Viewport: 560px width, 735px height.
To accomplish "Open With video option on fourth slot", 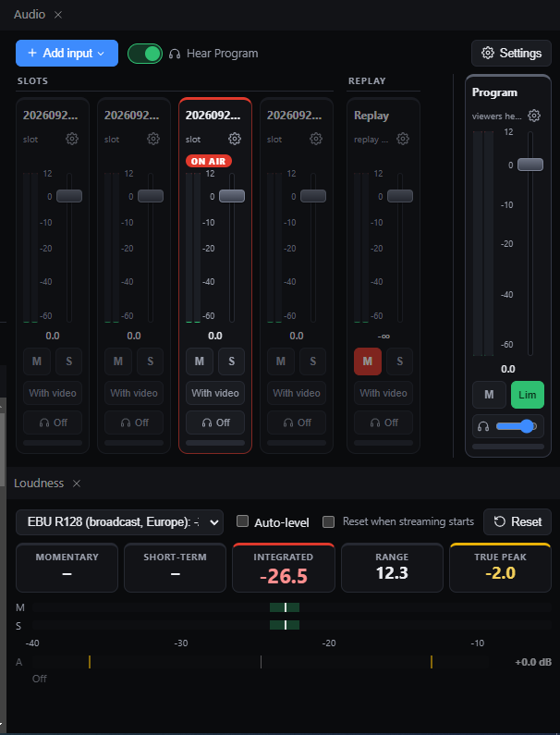I will click(297, 393).
